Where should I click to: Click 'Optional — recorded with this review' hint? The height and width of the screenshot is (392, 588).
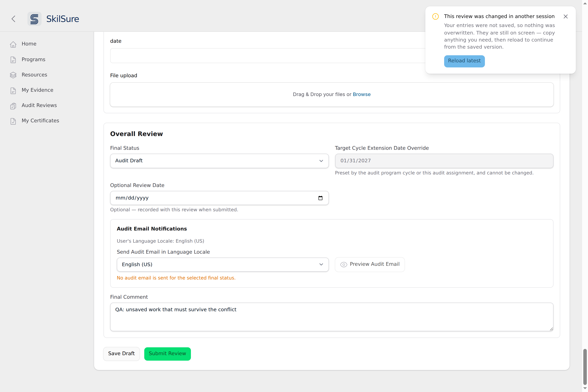click(x=174, y=210)
